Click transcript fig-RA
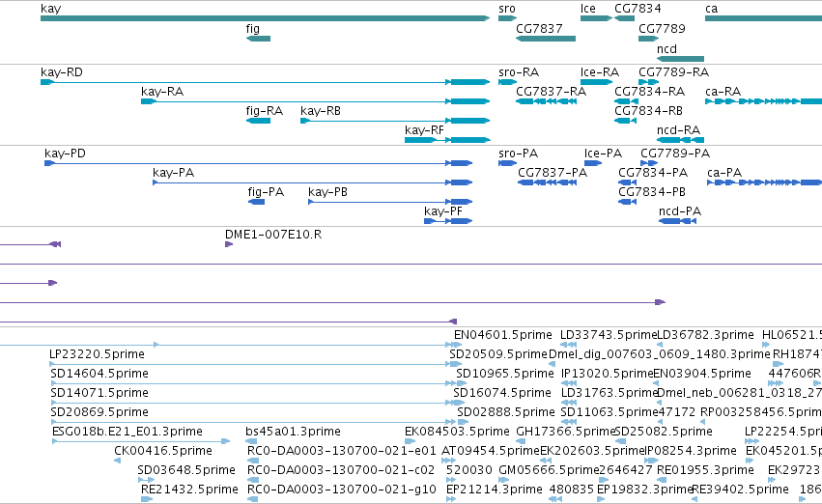The image size is (822, 504). tap(258, 121)
